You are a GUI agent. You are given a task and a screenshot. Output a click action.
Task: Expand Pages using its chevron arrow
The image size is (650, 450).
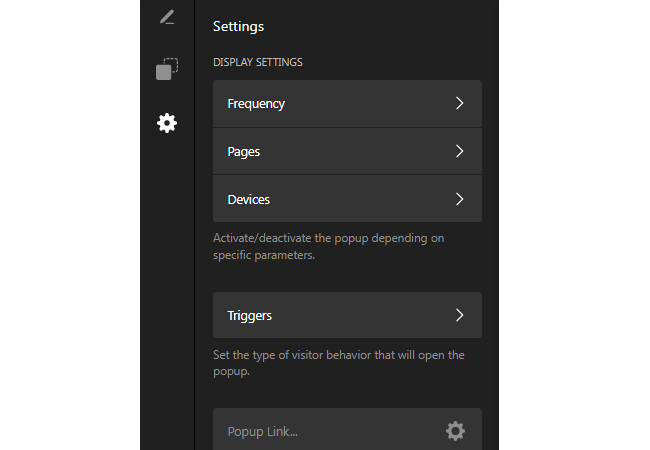point(459,151)
